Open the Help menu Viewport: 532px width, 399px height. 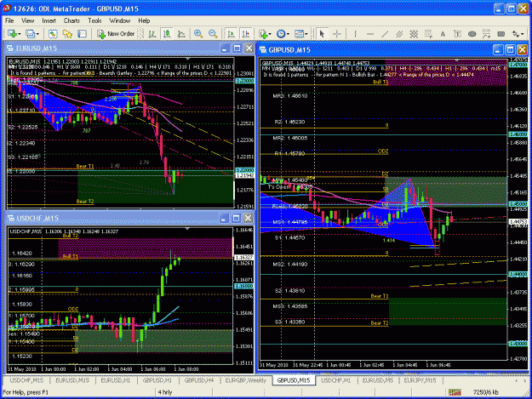click(144, 20)
